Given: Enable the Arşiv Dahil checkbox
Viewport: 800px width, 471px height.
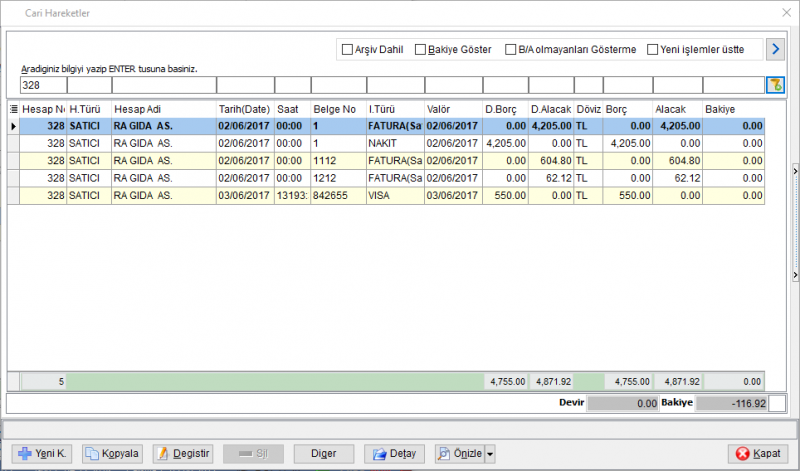Looking at the screenshot, I should coord(347,49).
